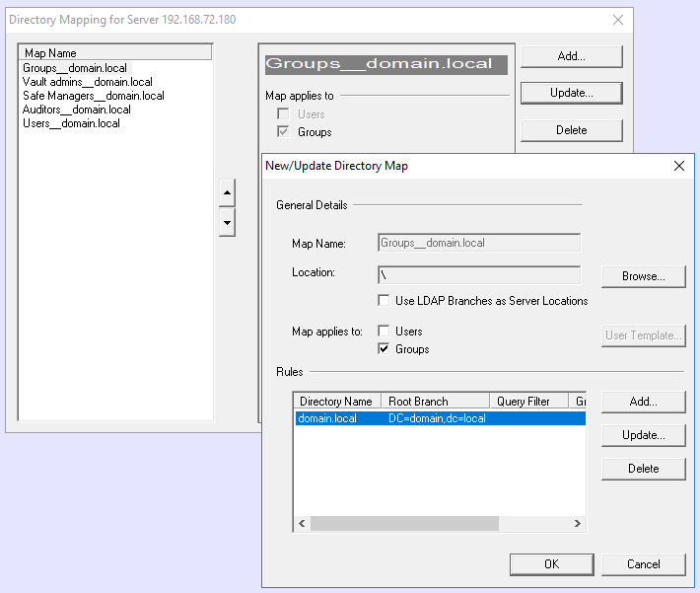The image size is (700, 593).
Task: Click Delete button in Directory Mapping window
Action: (x=572, y=130)
